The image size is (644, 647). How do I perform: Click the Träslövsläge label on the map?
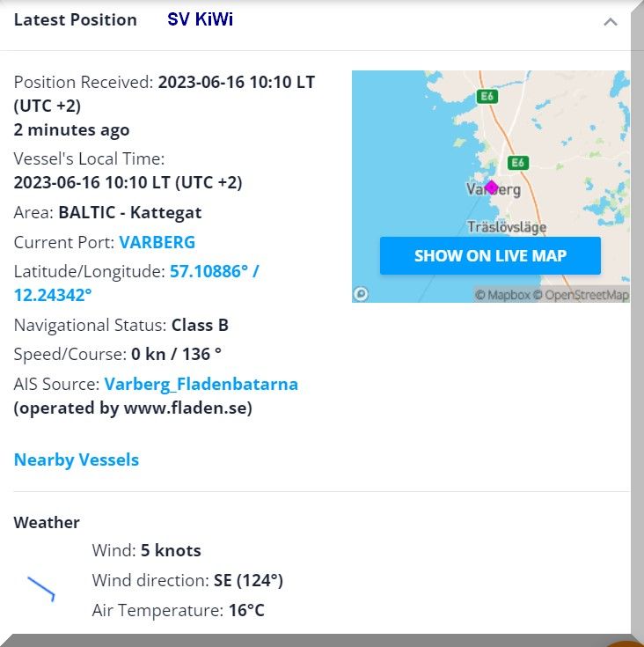[x=507, y=227]
